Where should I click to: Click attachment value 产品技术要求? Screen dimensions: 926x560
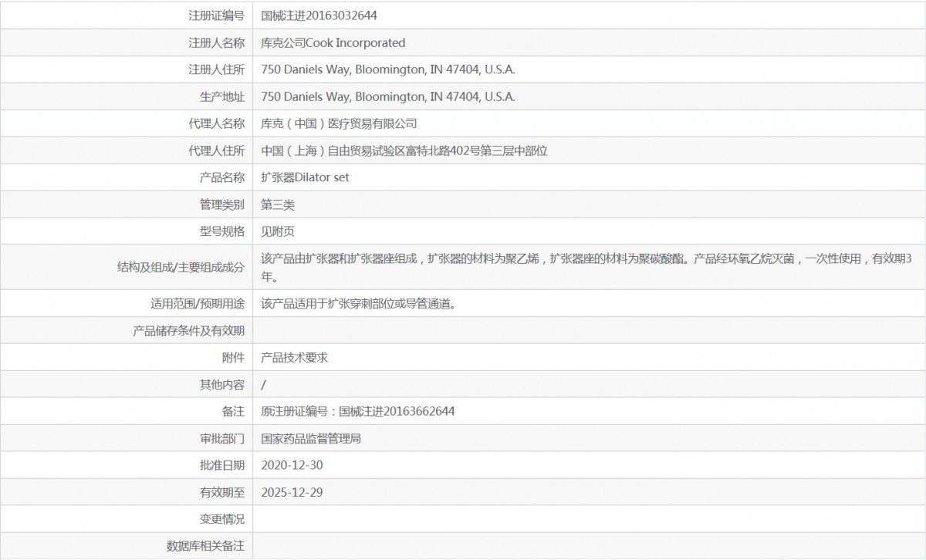(x=295, y=358)
